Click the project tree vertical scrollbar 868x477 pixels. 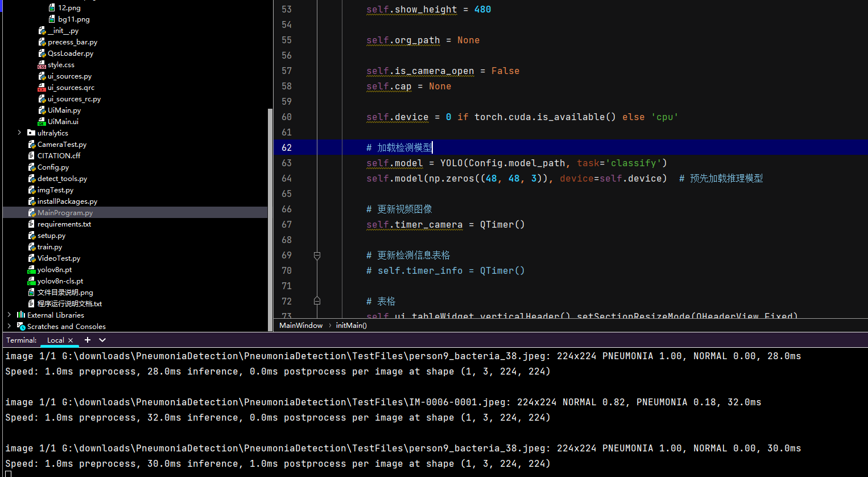click(x=270, y=219)
